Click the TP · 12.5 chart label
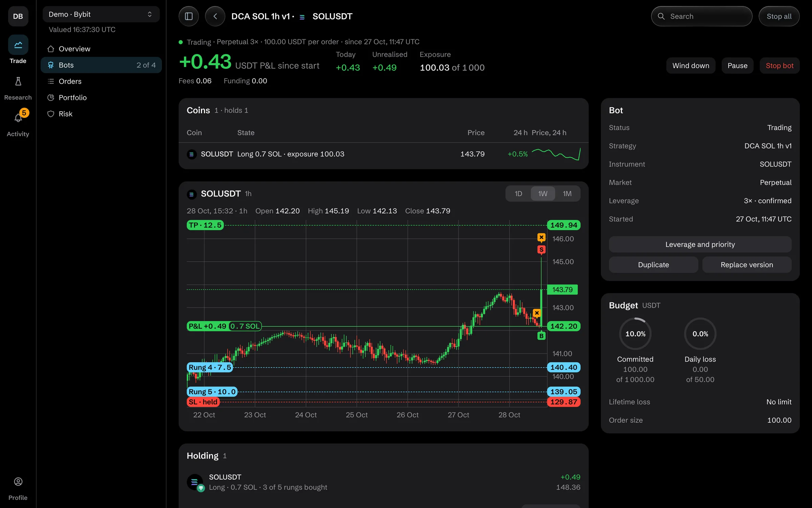 coord(205,225)
